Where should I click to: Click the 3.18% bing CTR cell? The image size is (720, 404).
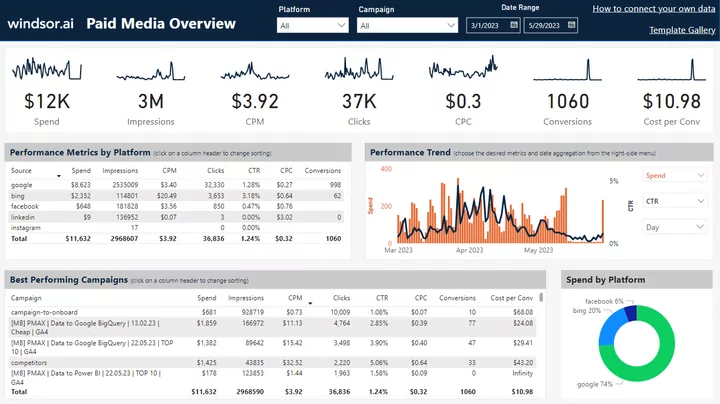(x=251, y=196)
